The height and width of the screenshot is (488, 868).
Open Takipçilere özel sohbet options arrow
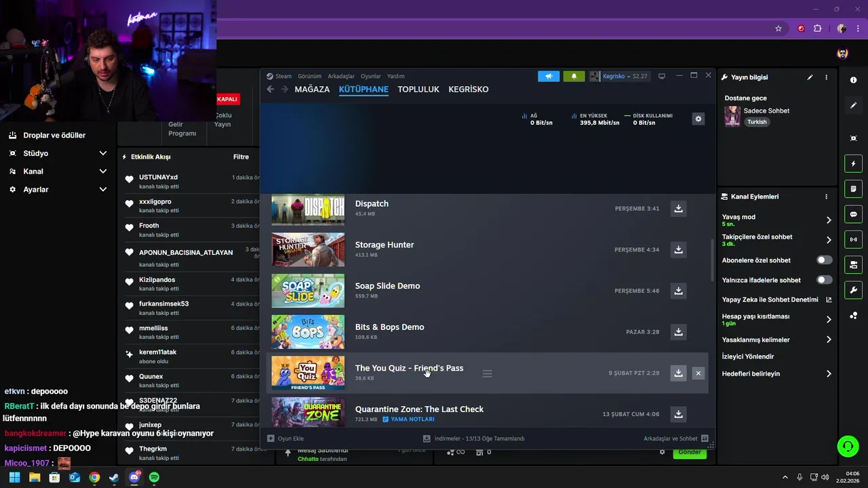829,240
